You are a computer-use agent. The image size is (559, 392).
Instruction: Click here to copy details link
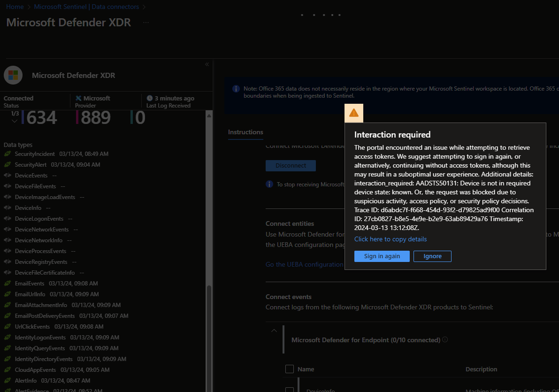[x=391, y=239]
